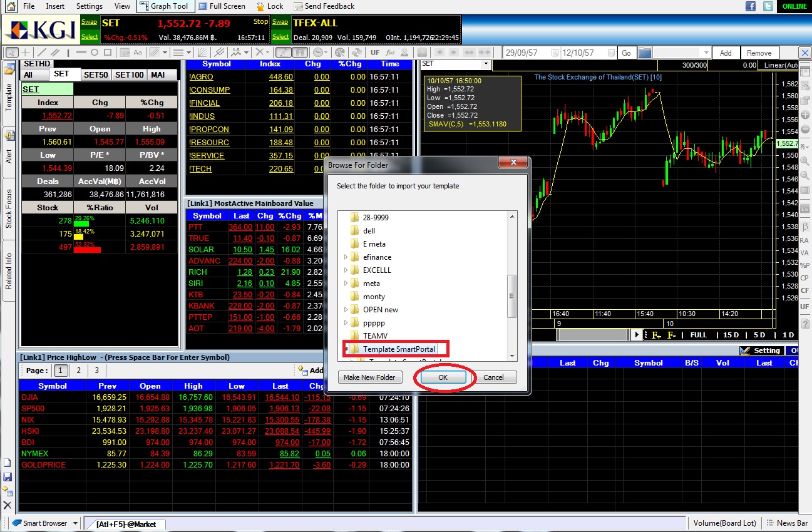Click the Remove button above chart
The height and width of the screenshot is (532, 812).
(x=759, y=53)
